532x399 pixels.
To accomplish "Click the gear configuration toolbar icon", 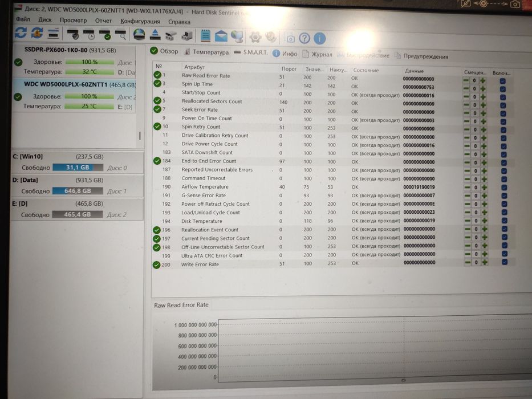I will tap(255, 37).
